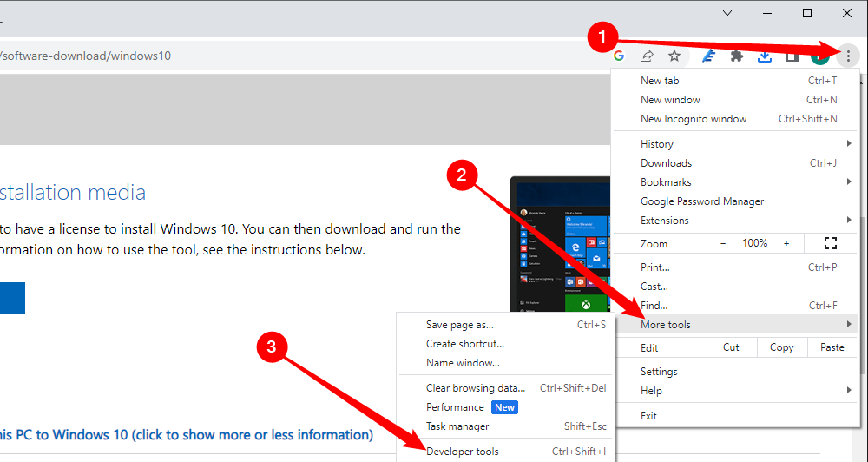Click the share page icon

[647, 56]
